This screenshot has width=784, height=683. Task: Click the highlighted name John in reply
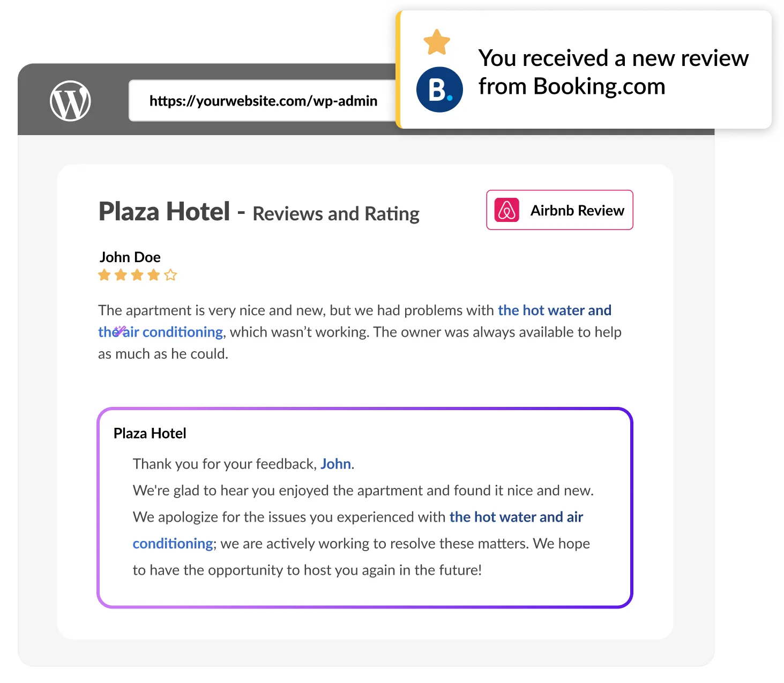tap(335, 464)
